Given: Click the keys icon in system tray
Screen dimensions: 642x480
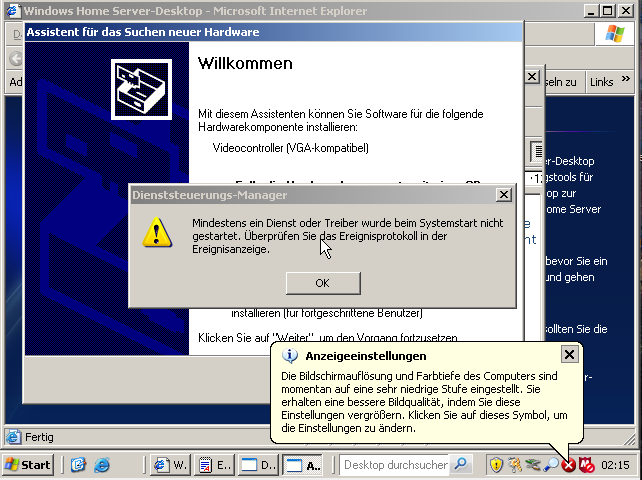Looking at the screenshot, I should coord(514,465).
